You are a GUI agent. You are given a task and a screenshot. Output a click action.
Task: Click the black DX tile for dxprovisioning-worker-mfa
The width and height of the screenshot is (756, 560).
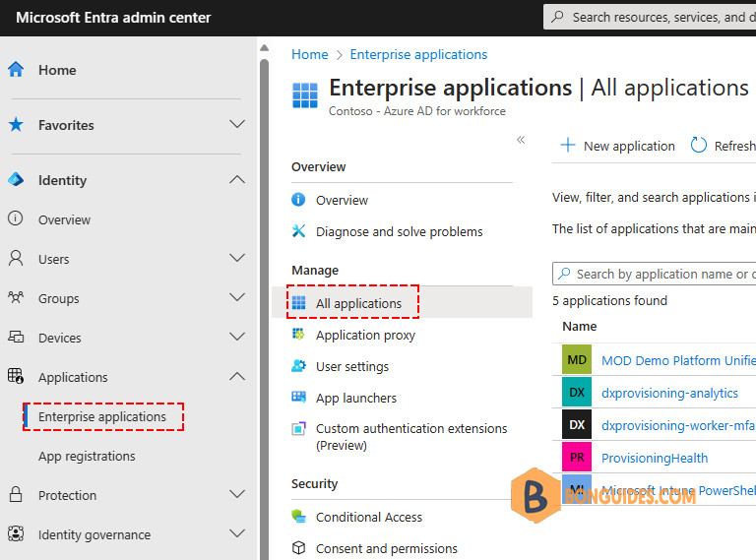pos(577,424)
